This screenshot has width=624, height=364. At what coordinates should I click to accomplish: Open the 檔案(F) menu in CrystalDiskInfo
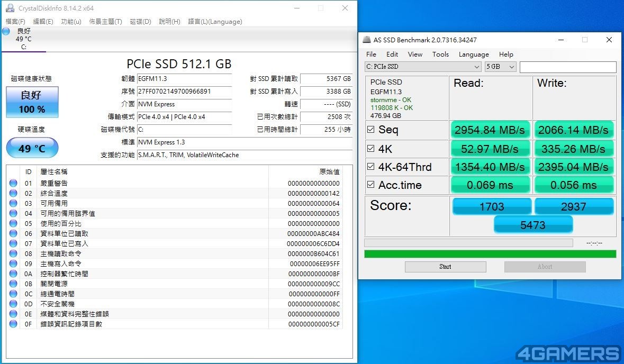tap(15, 22)
